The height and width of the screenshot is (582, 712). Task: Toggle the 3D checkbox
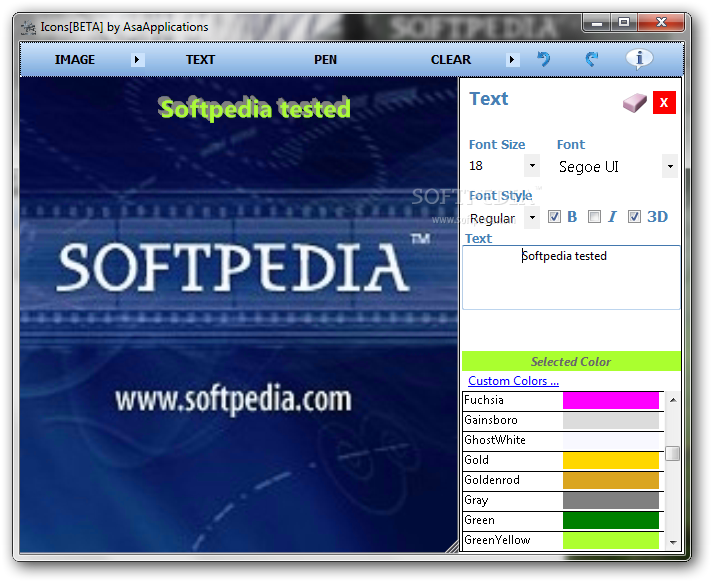tap(634, 217)
